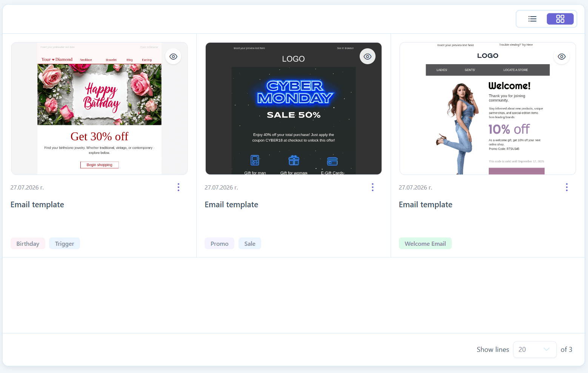This screenshot has width=588, height=373.
Task: Open Email template title above Welcome Email tag
Action: [x=426, y=205]
